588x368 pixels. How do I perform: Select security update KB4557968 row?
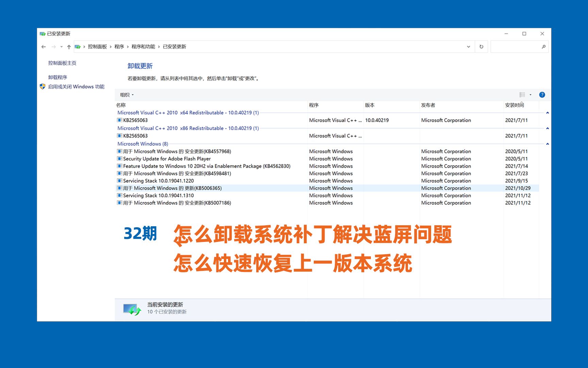[x=327, y=152]
